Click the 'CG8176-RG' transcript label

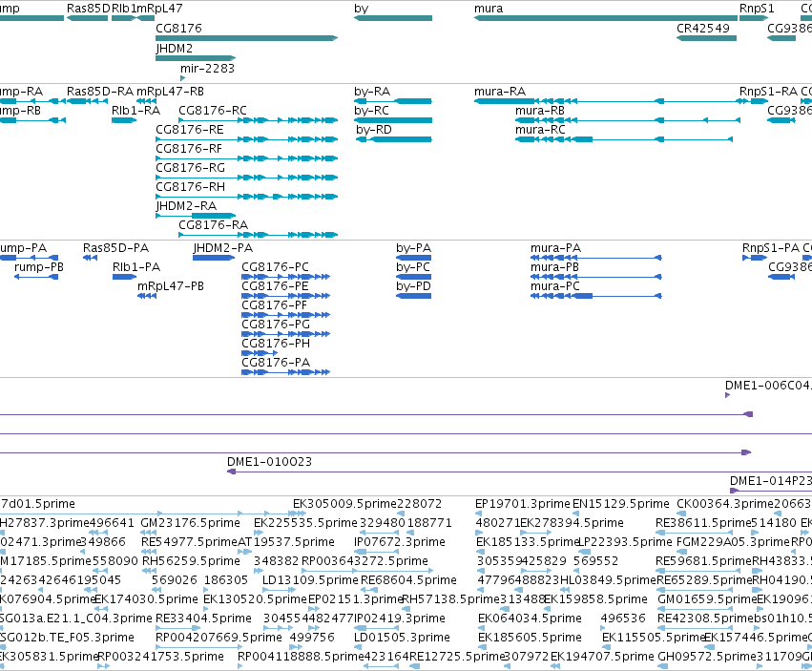[x=190, y=168]
